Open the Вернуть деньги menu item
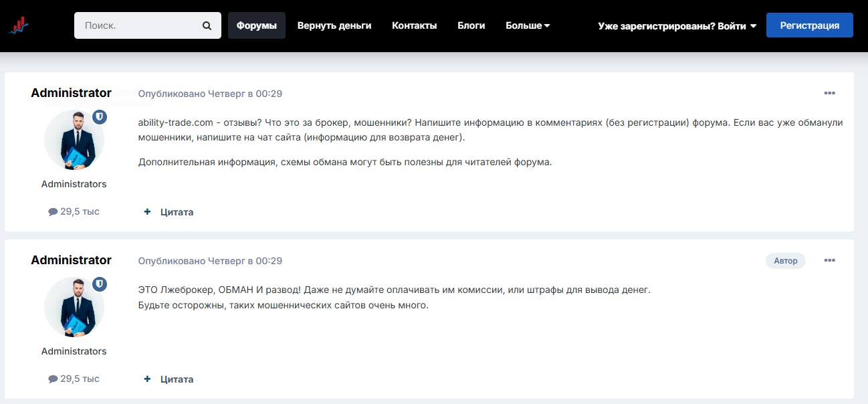This screenshot has width=868, height=404. click(334, 25)
